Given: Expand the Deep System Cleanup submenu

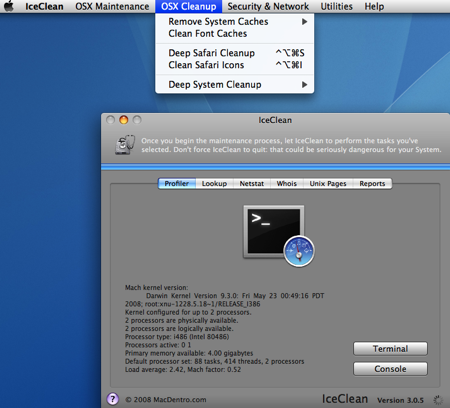Looking at the screenshot, I should click(x=234, y=85).
